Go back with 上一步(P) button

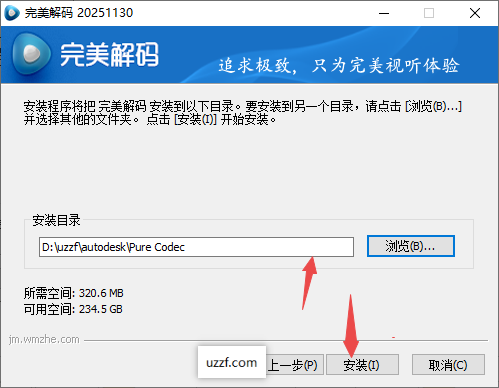pyautogui.click(x=295, y=365)
